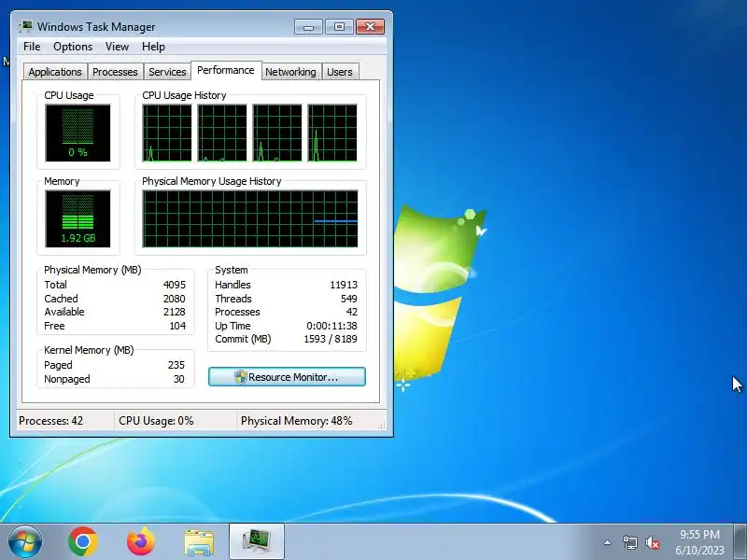
Task: Open the Options menu
Action: pyautogui.click(x=73, y=47)
